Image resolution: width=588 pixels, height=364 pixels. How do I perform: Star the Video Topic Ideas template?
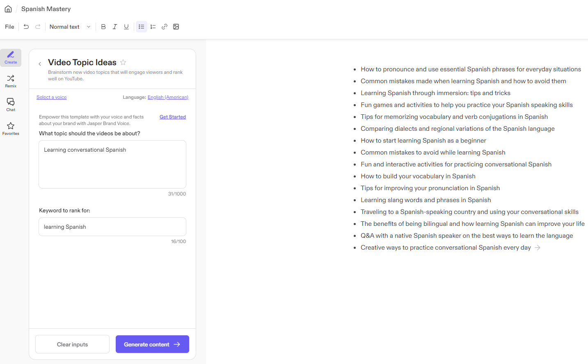(123, 62)
